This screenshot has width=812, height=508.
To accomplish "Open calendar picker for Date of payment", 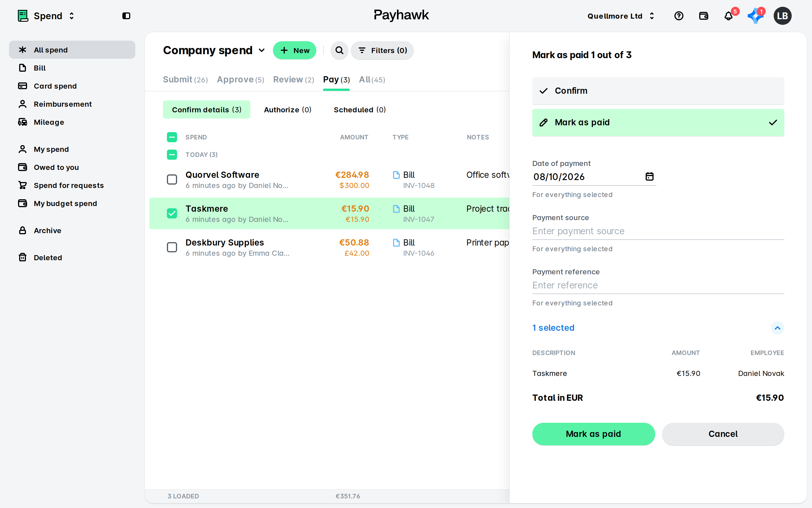I will coord(649,176).
